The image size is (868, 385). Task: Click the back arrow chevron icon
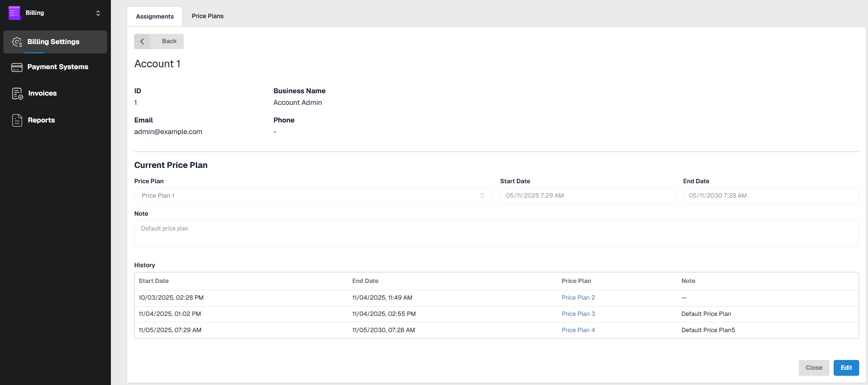coord(142,41)
